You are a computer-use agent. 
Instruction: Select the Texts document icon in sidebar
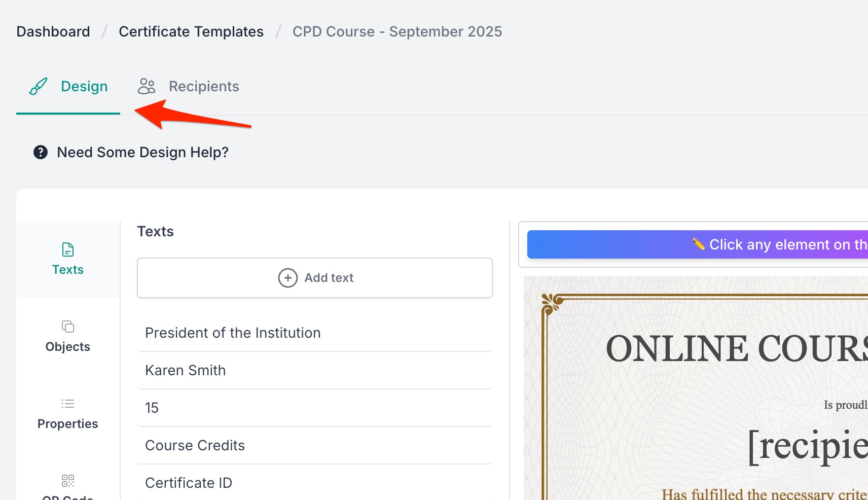(68, 249)
